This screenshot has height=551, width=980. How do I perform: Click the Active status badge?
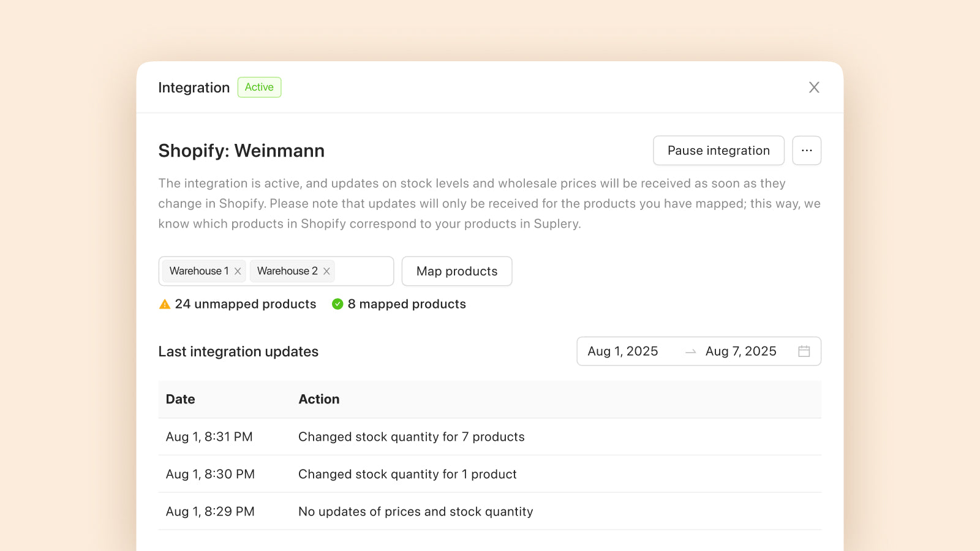[x=259, y=88]
